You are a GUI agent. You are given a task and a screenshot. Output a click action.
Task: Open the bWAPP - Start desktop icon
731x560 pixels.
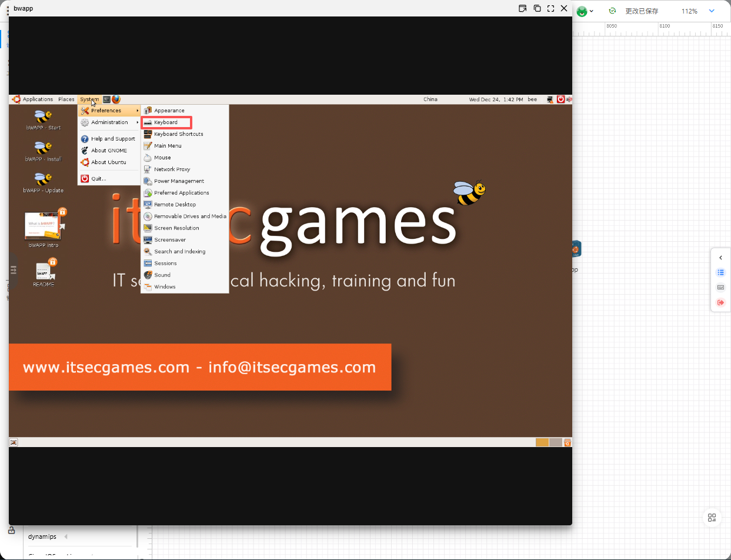[43, 119]
